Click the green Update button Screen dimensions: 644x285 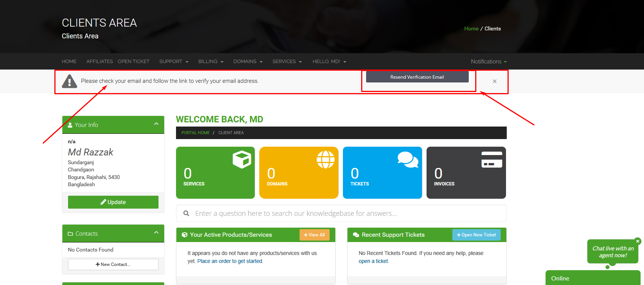[x=113, y=202]
